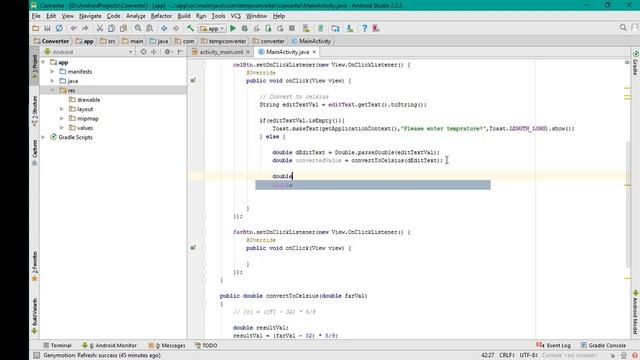Image resolution: width=640 pixels, height=360 pixels.
Task: Click the Scroll from Source target icon
Action: (143, 52)
